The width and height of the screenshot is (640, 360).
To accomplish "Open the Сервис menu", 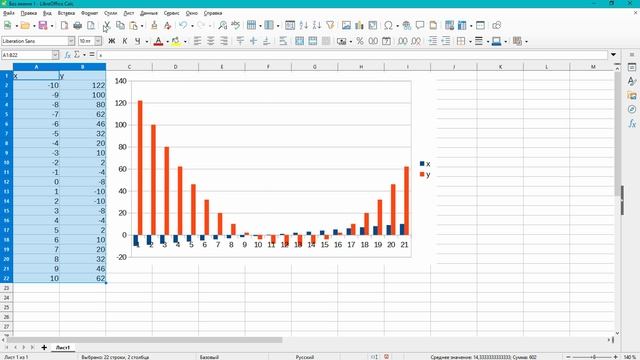I will click(x=171, y=13).
